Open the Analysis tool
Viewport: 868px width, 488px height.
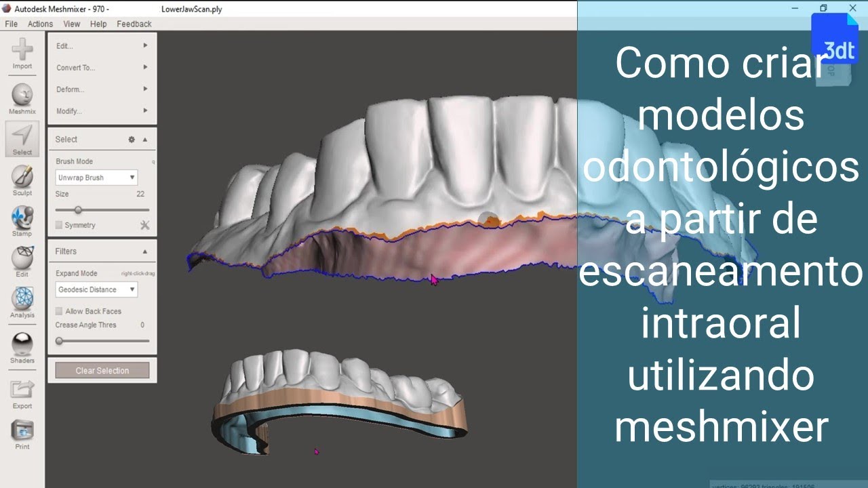tap(22, 302)
